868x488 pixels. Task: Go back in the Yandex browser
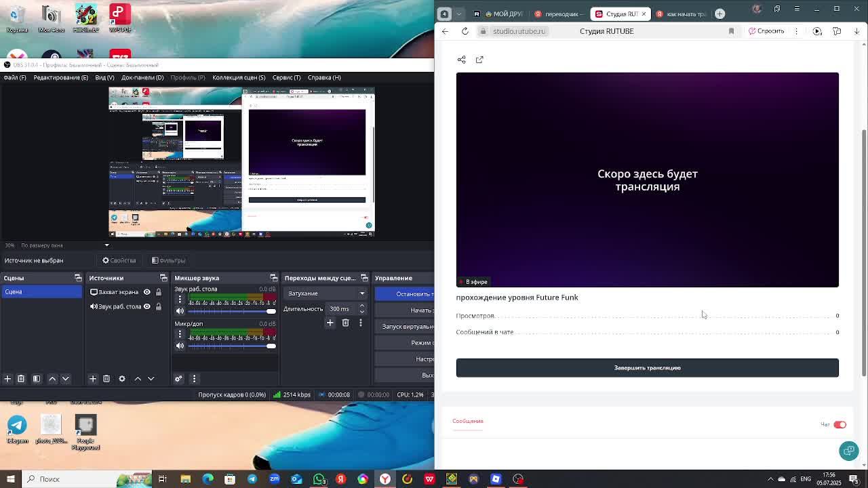point(445,31)
